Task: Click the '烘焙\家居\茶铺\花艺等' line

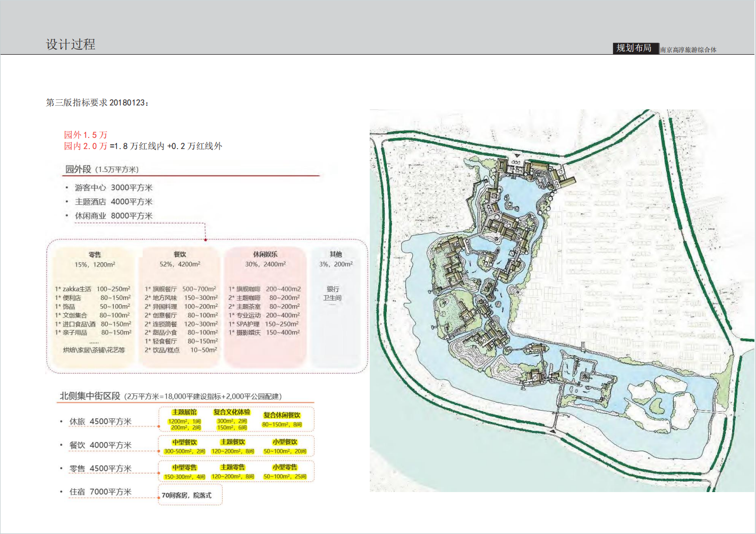Action: pos(94,350)
